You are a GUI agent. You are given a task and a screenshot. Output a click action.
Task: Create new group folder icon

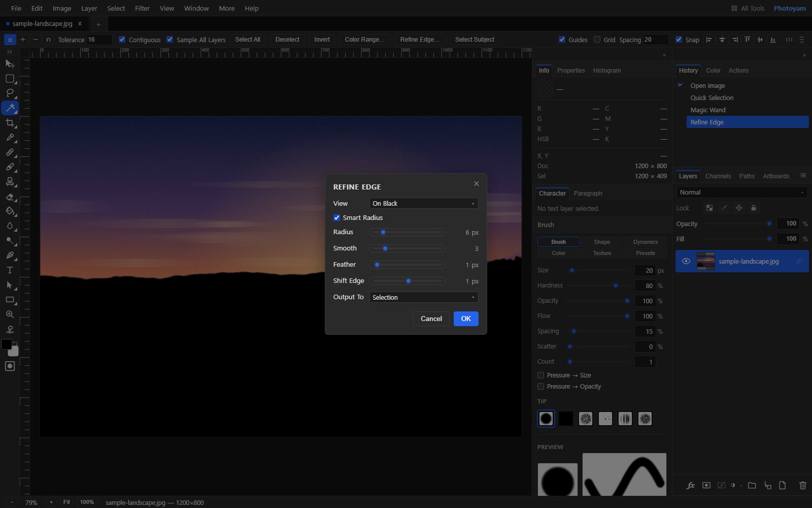pos(752,486)
